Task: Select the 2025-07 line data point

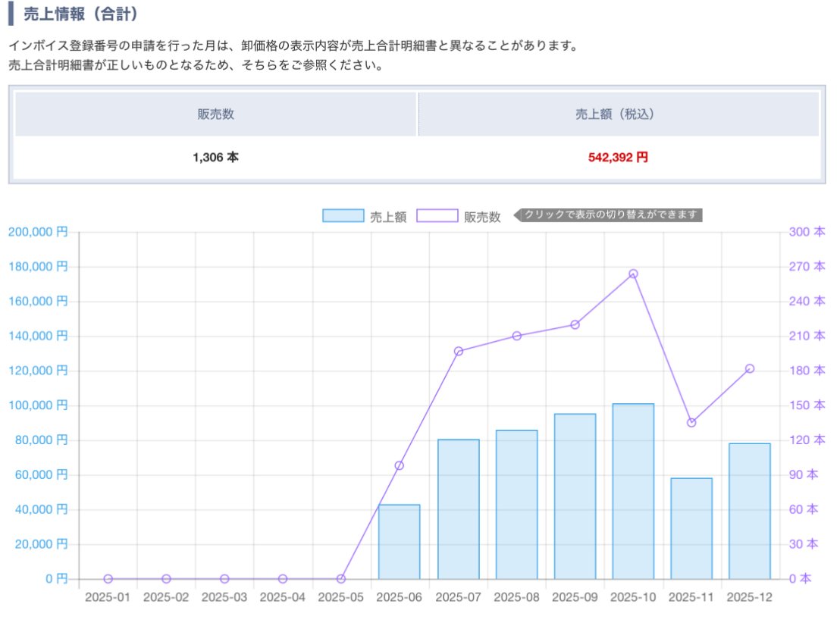Action: 458,352
